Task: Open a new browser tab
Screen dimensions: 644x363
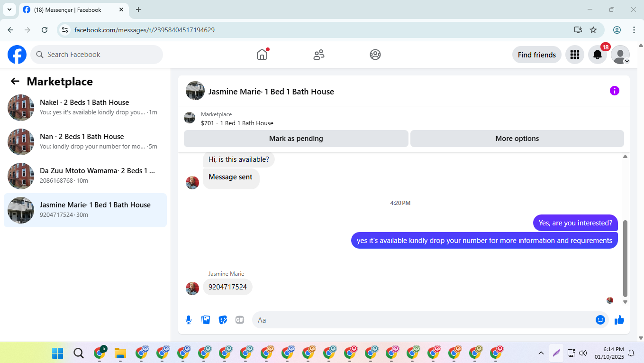Action: (138, 9)
